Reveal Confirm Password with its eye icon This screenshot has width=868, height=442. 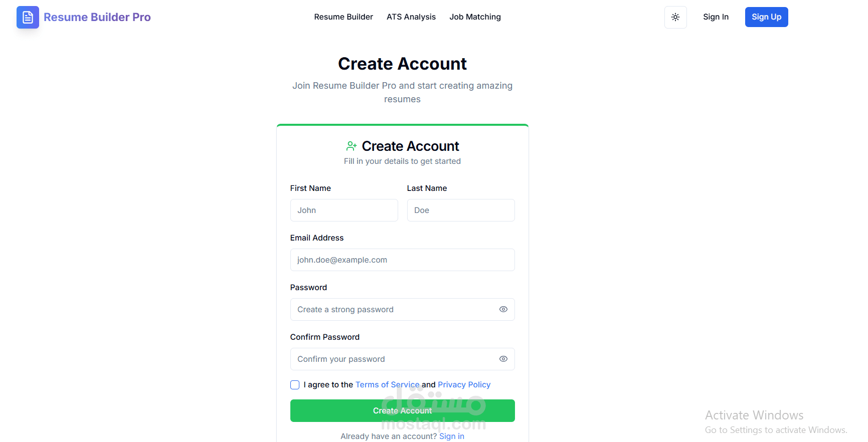coord(503,359)
